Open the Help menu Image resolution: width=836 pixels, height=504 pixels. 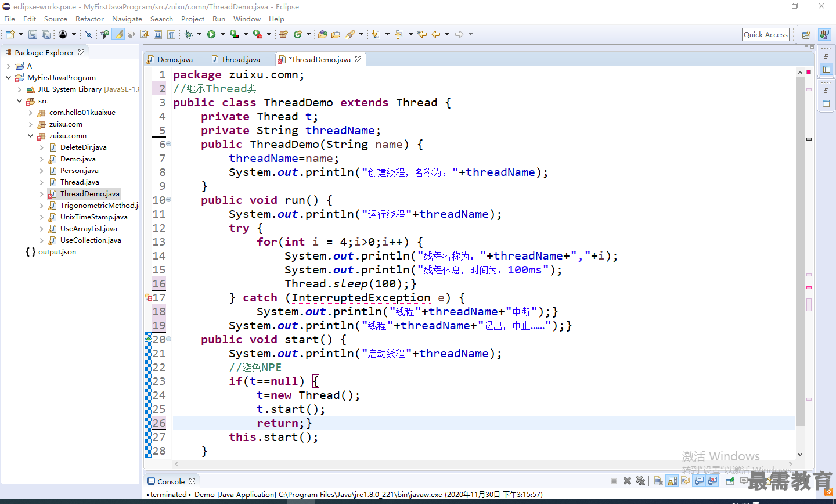[x=276, y=19]
